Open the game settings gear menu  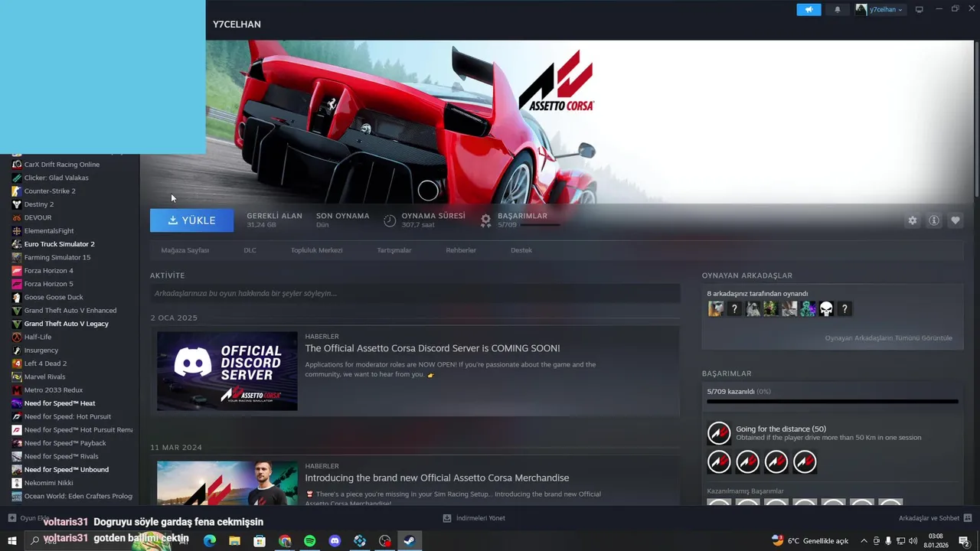(x=913, y=220)
